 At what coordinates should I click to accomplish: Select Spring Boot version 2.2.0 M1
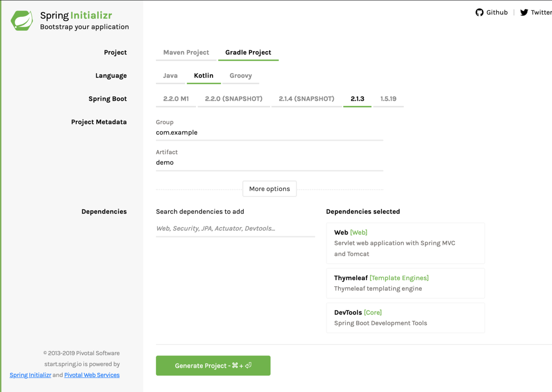point(176,98)
